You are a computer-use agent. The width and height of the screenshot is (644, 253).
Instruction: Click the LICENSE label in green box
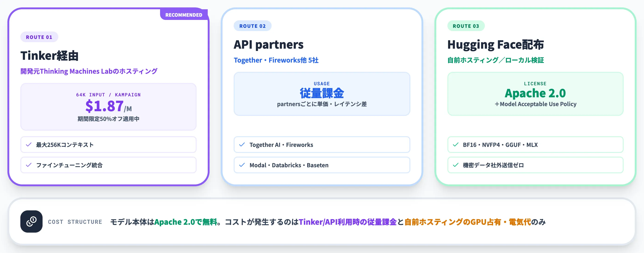click(x=535, y=84)
